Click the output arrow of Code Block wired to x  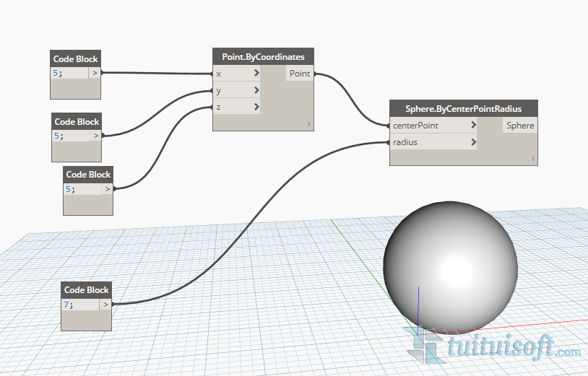tap(95, 73)
